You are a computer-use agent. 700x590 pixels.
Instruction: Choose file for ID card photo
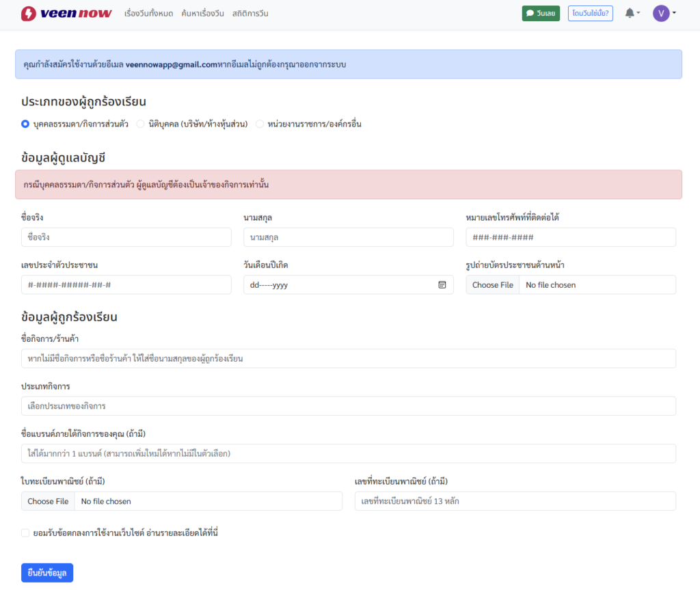(493, 285)
